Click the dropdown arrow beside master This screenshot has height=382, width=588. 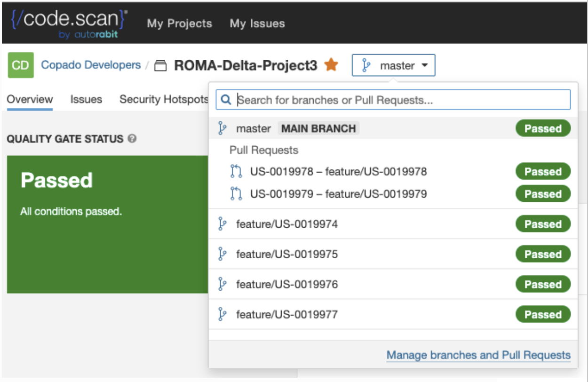[425, 65]
